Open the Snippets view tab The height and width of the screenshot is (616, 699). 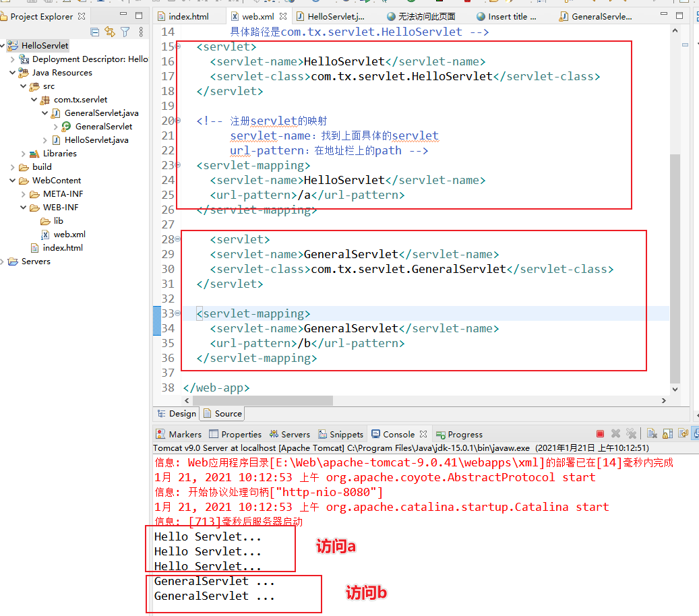tap(341, 434)
